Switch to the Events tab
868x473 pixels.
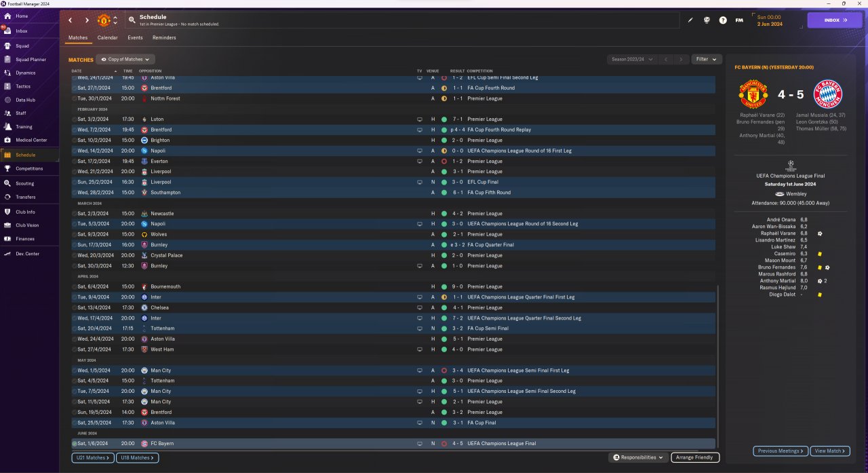[x=135, y=38]
